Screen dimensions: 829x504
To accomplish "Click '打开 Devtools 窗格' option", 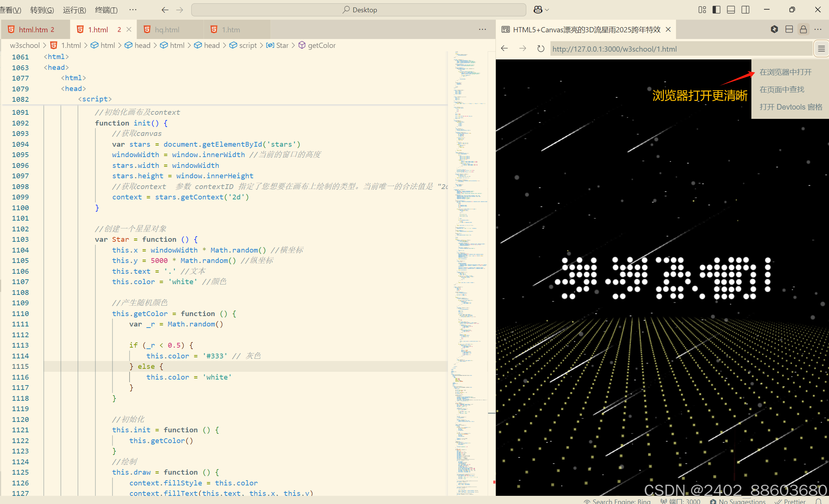I will tap(791, 107).
